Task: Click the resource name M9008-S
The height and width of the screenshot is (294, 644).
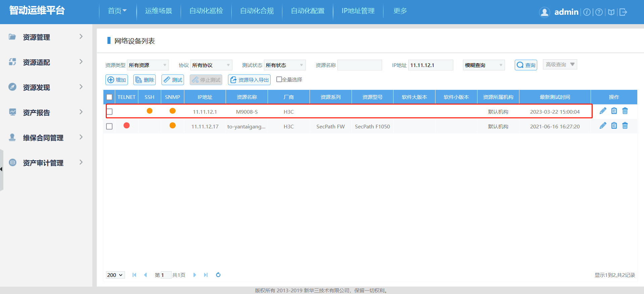Action: pyautogui.click(x=247, y=112)
